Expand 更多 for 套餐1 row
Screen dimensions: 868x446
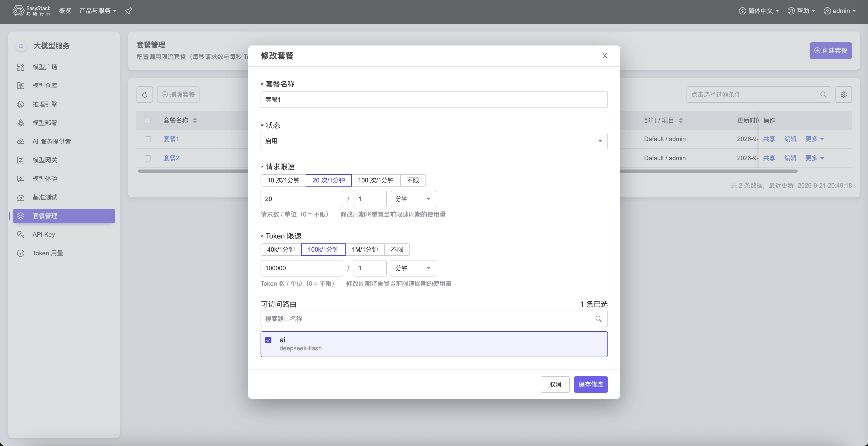point(814,139)
